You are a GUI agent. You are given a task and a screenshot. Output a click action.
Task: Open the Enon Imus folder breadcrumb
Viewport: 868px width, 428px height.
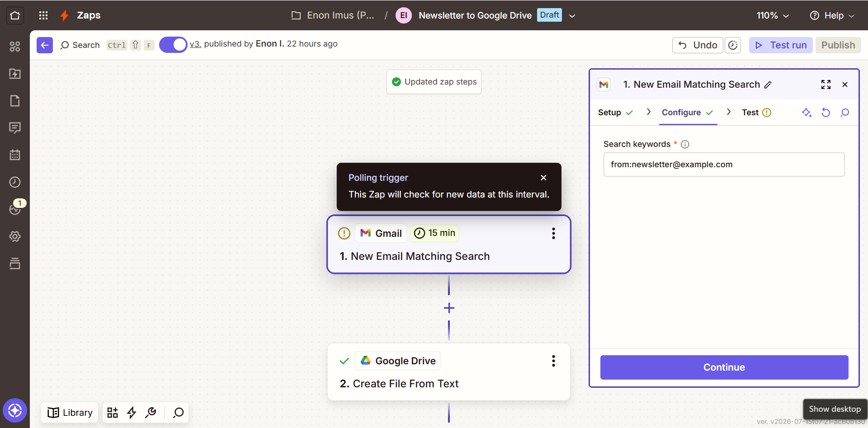[333, 15]
